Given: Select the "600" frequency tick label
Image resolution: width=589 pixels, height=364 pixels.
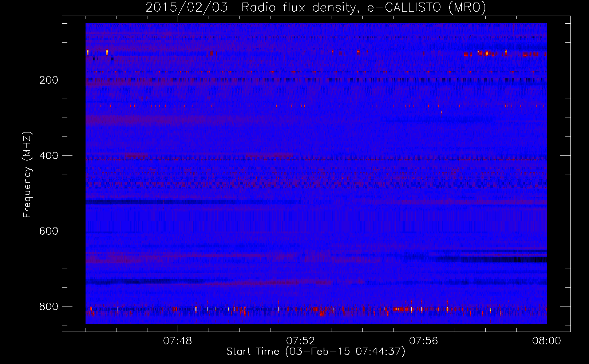Looking at the screenshot, I should click(x=48, y=231).
